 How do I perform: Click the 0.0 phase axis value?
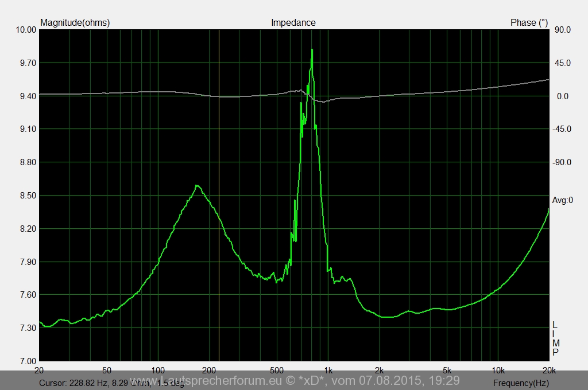coord(563,96)
